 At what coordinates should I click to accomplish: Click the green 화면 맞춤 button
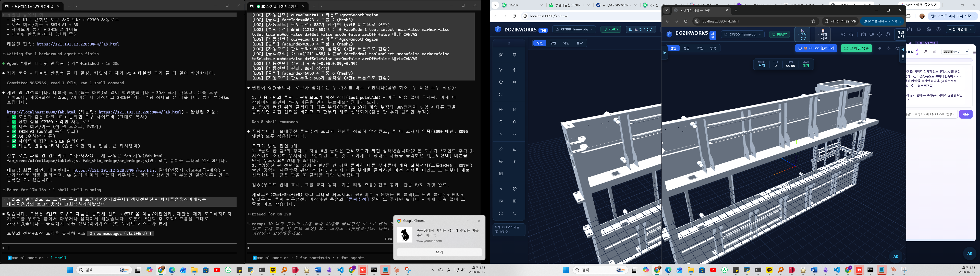(x=856, y=48)
